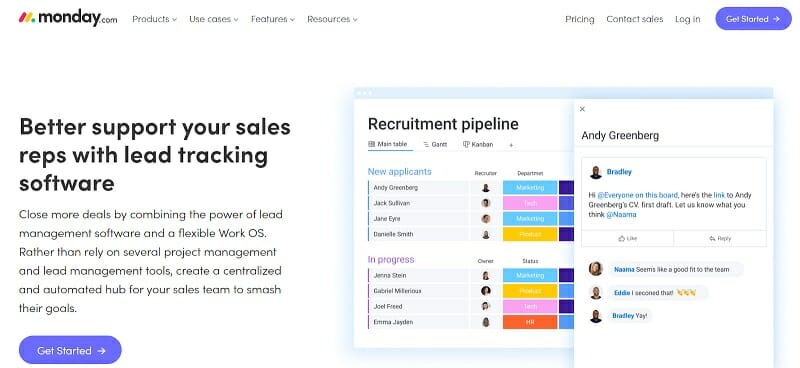Screen dimensions: 800x368
Task: Click Bradley's avatar in the update post
Action: (595, 172)
